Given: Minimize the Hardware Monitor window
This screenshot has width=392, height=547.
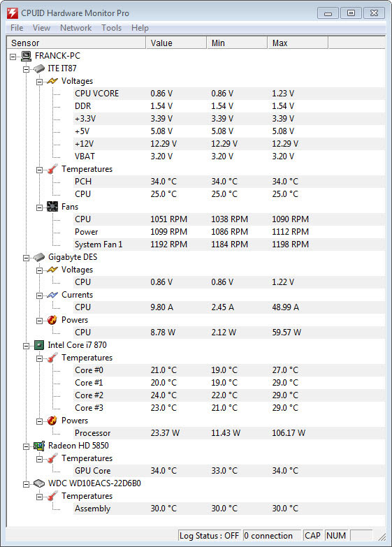Looking at the screenshot, I should point(328,13).
